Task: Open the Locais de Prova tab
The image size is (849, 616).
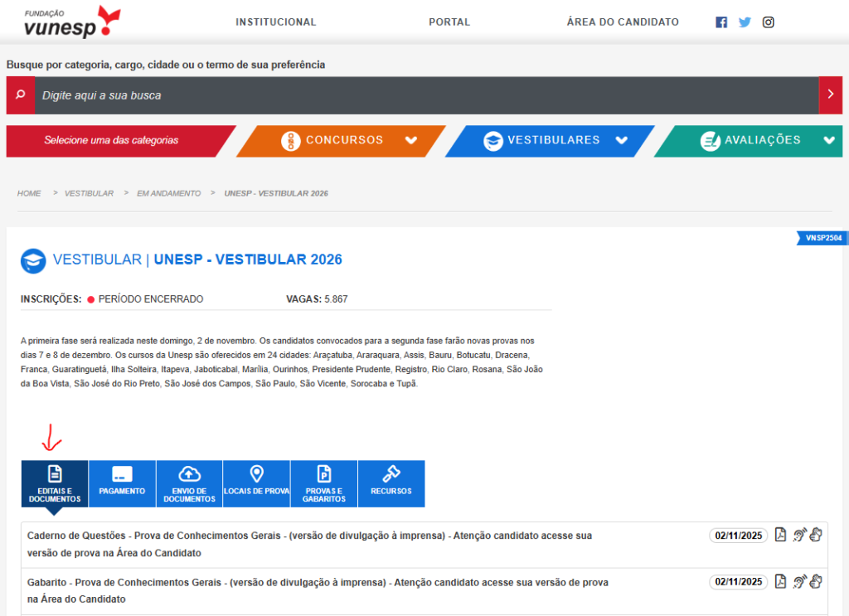Action: coord(256,483)
